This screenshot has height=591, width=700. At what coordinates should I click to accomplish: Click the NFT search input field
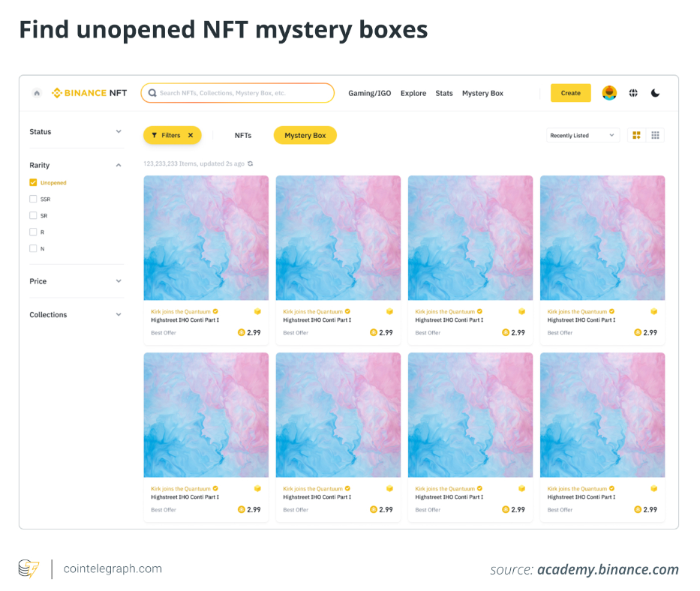pos(237,93)
